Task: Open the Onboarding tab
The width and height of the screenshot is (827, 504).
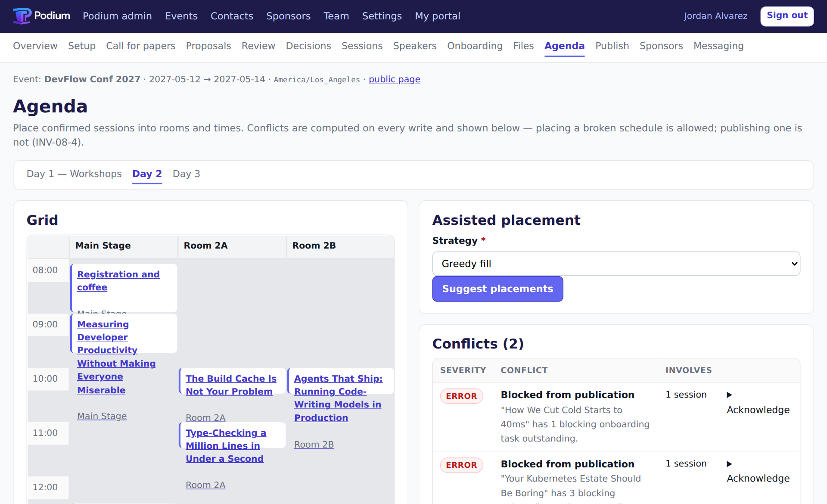Action: tap(475, 46)
